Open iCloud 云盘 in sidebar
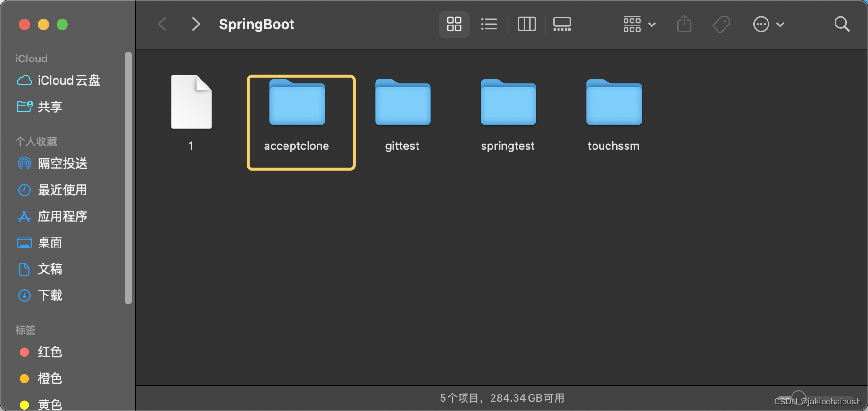 (58, 81)
